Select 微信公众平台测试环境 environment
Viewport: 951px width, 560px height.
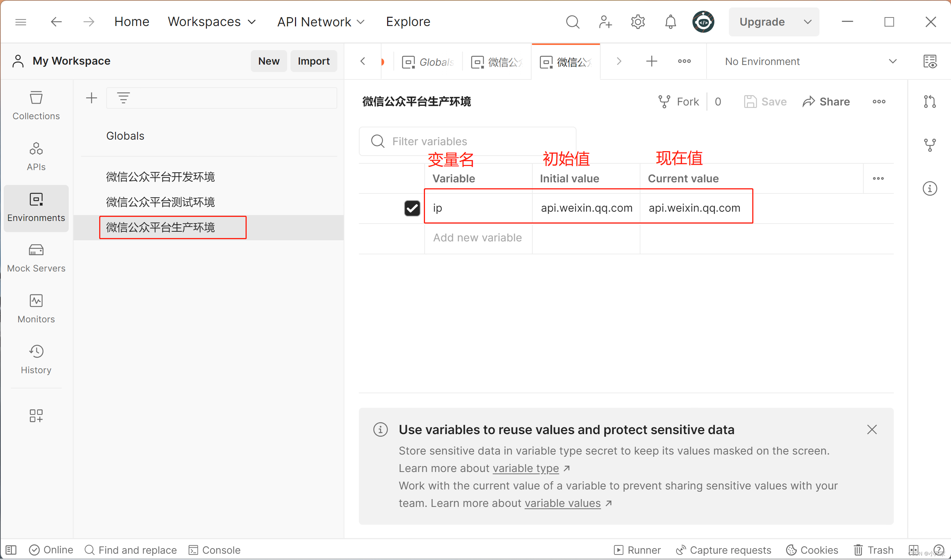(x=160, y=202)
